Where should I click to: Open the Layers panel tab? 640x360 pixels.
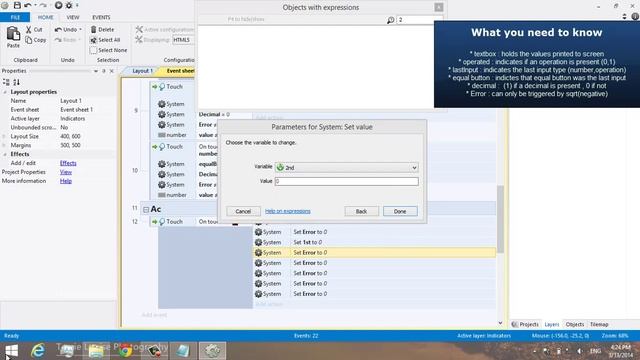coord(551,324)
